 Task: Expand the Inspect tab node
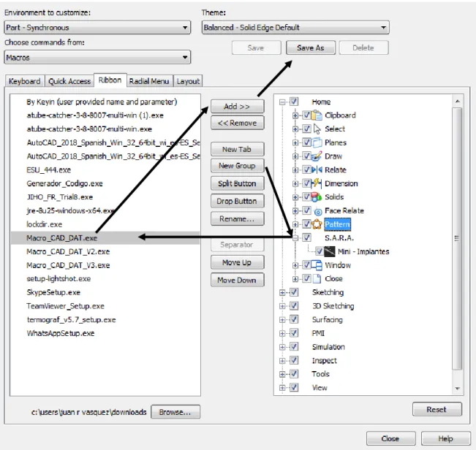pyautogui.click(x=282, y=361)
